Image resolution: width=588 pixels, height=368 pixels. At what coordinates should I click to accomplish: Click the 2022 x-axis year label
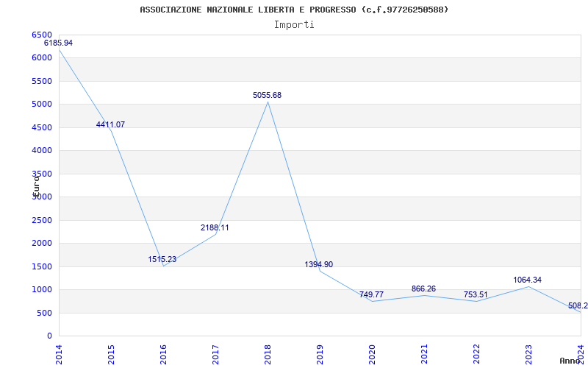(x=476, y=355)
